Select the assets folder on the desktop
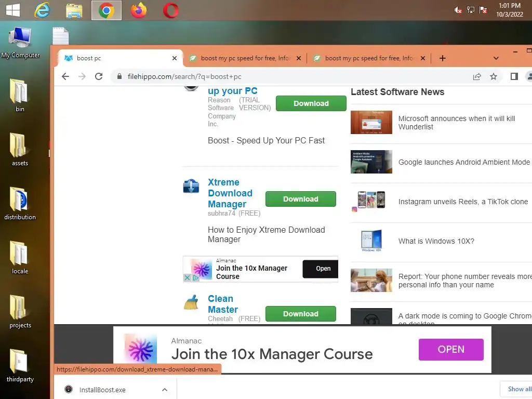The image size is (532, 399). coord(20,149)
